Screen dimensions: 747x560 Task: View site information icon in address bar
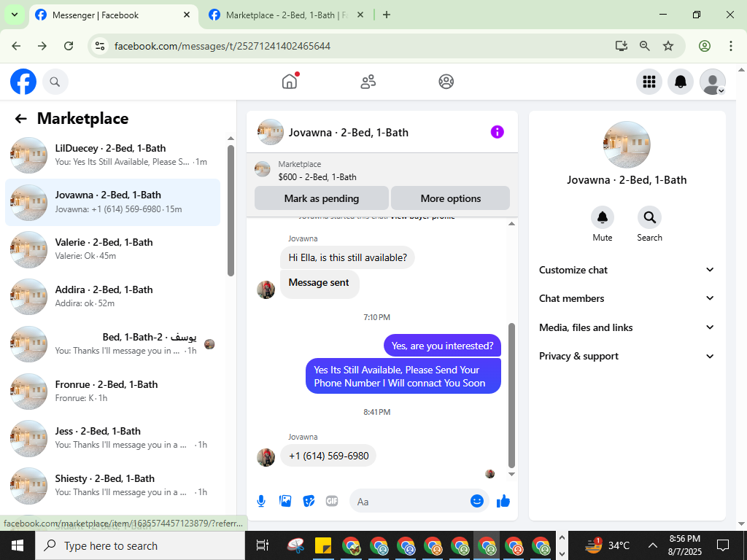click(x=99, y=46)
